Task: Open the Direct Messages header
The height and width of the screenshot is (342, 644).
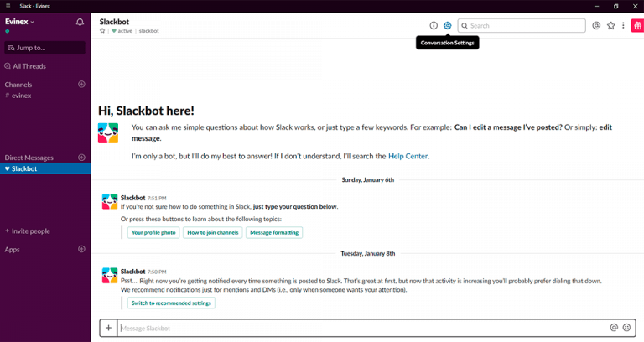Action: [29, 158]
